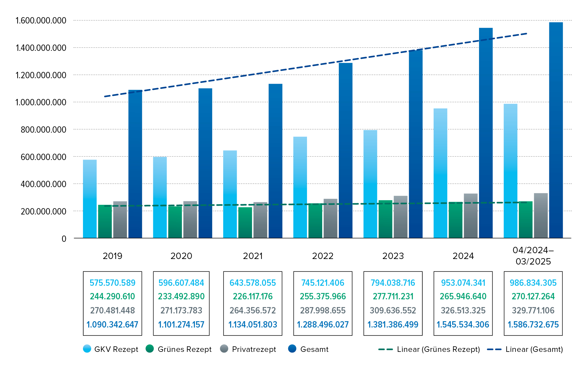Image resolution: width=588 pixels, height=369 pixels.
Task: Click the 2023 axis label
Action: click(x=393, y=256)
